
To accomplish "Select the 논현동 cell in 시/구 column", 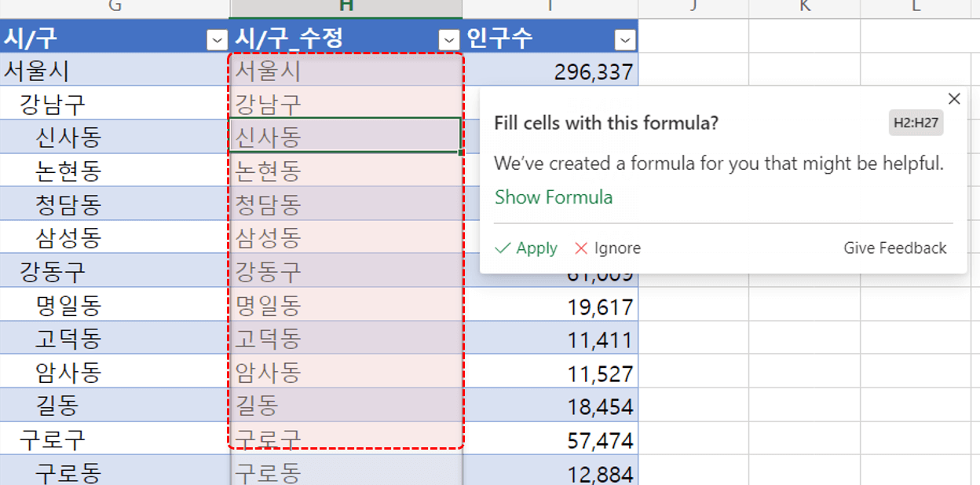I will click(115, 171).
